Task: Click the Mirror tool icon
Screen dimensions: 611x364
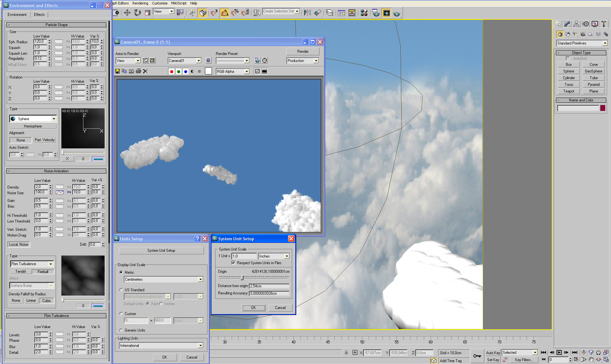Action: pyautogui.click(x=307, y=13)
